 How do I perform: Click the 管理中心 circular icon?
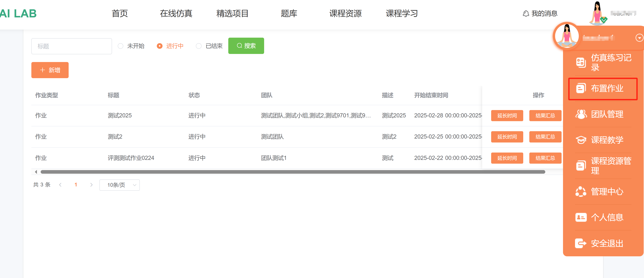[x=581, y=192]
